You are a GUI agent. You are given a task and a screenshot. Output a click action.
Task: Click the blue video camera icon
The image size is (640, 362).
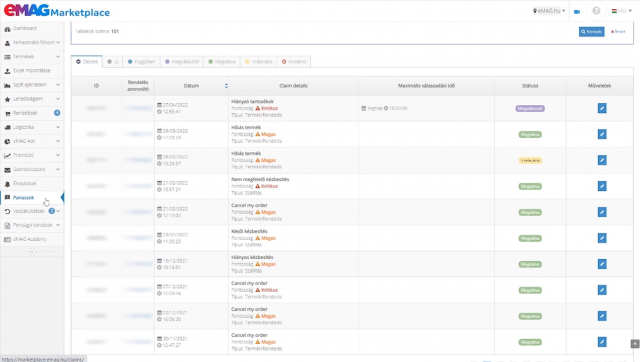pyautogui.click(x=577, y=11)
